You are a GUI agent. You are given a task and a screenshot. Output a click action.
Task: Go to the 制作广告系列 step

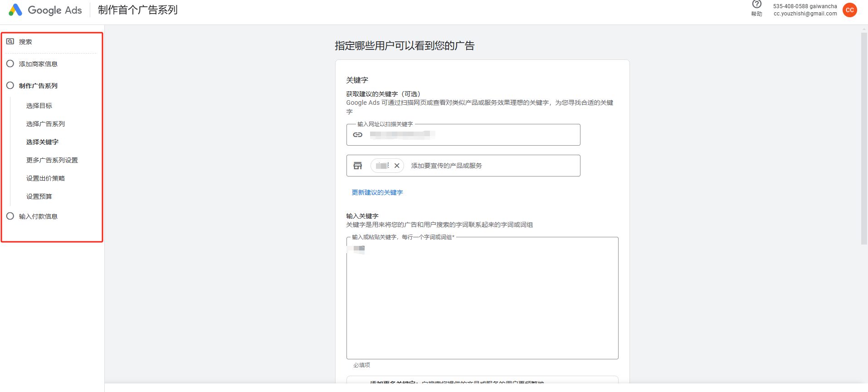pyautogui.click(x=38, y=86)
